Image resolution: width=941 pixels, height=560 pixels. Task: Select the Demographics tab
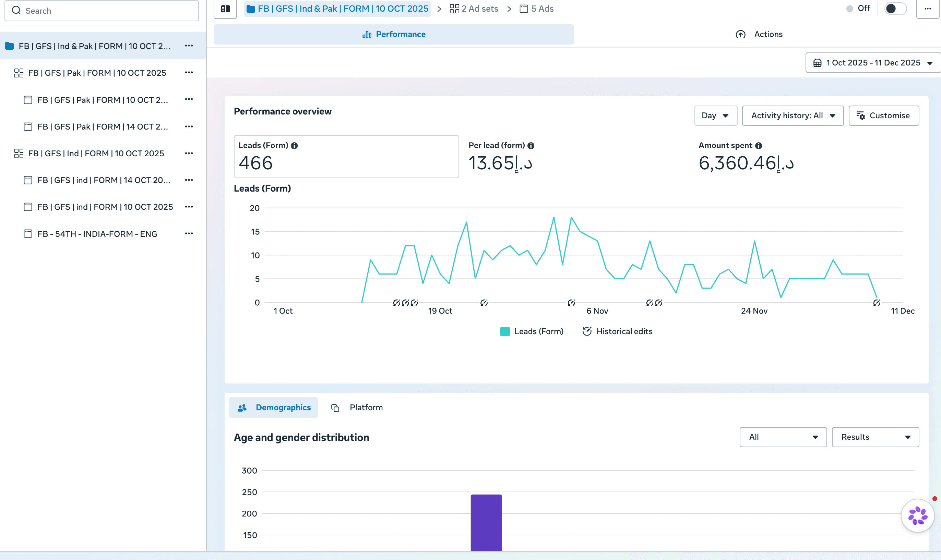tap(273, 407)
